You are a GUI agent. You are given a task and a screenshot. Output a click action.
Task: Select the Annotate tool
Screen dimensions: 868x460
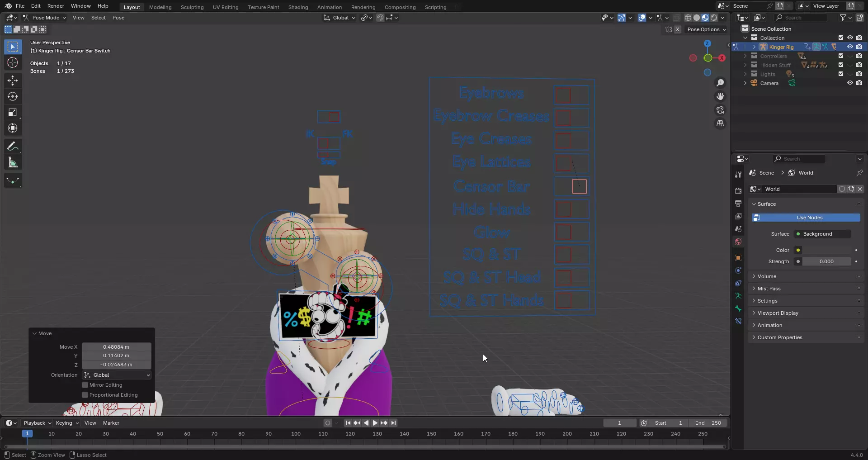pyautogui.click(x=13, y=146)
